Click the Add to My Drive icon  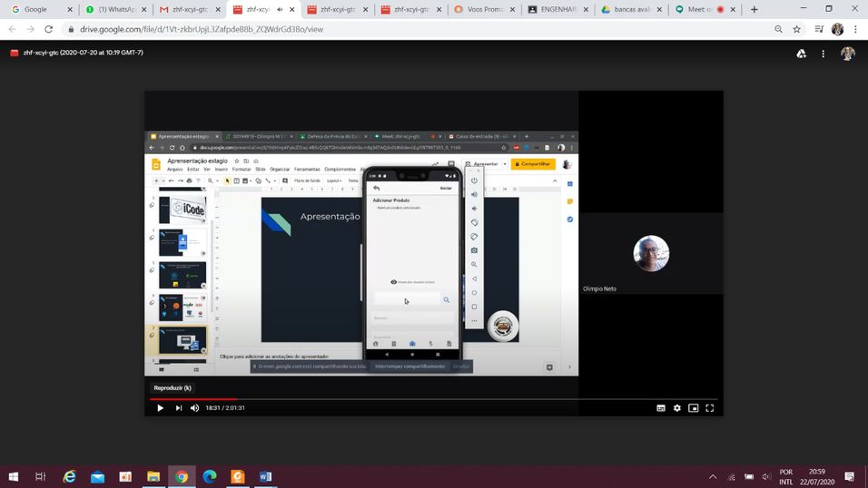(801, 54)
